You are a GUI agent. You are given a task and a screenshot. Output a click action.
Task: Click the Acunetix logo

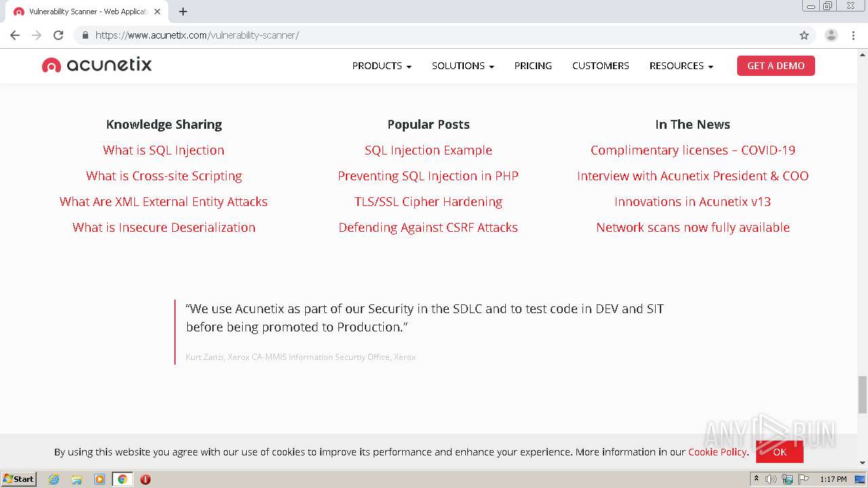97,65
